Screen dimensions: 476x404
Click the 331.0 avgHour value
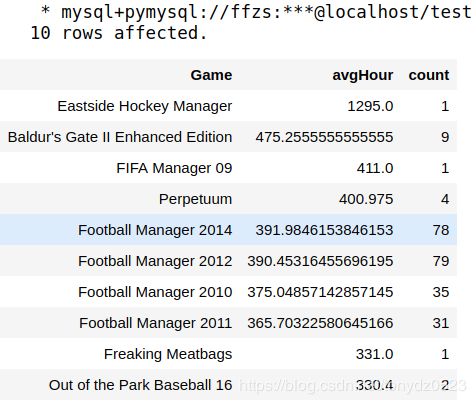[x=375, y=354]
